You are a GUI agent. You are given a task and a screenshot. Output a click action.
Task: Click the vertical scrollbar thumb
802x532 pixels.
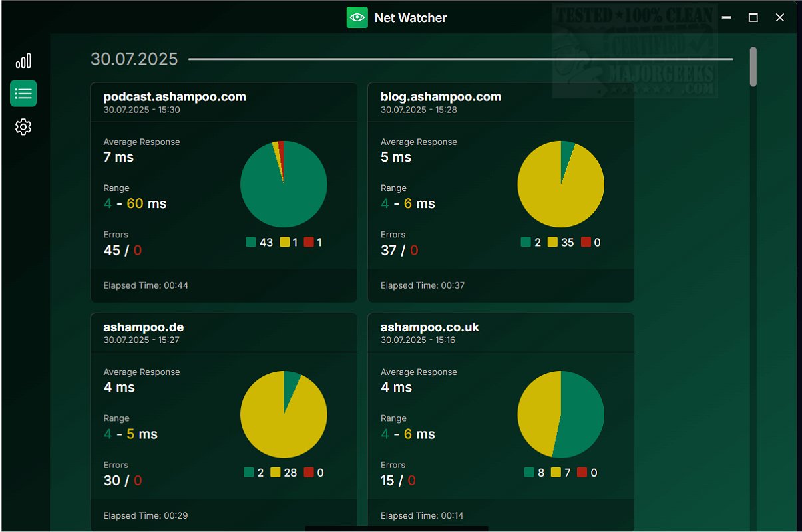[x=753, y=66]
